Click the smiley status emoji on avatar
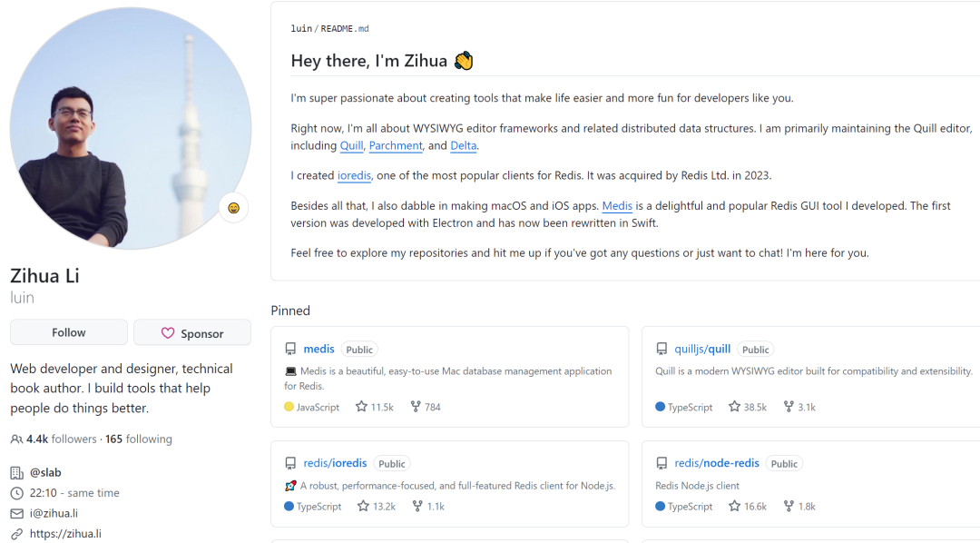 point(233,208)
